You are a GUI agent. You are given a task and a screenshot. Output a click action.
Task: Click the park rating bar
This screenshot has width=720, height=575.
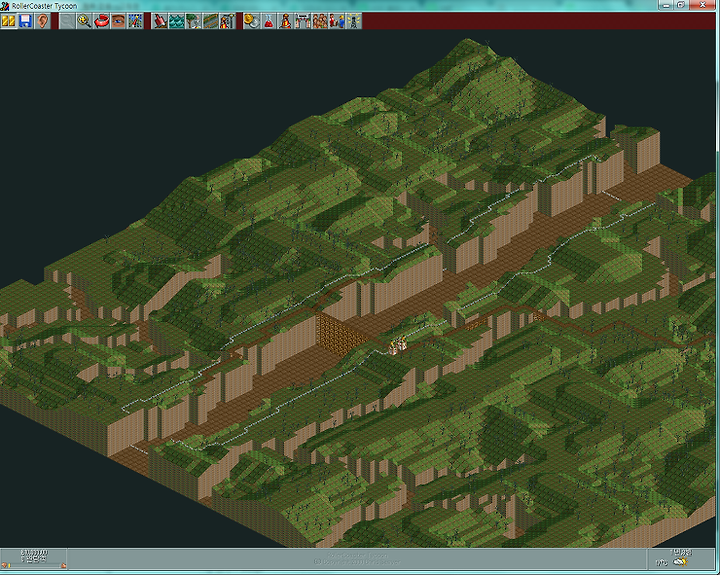pyautogui.click(x=34, y=566)
